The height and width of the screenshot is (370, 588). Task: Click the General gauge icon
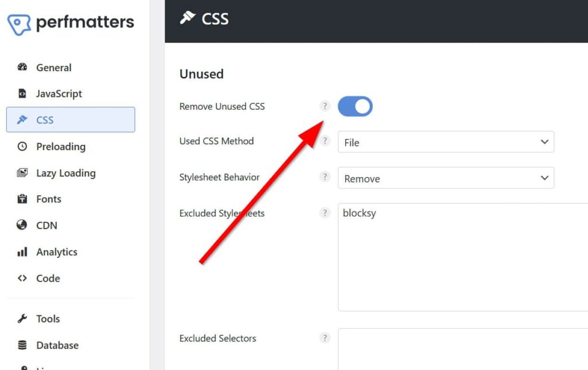pyautogui.click(x=22, y=67)
